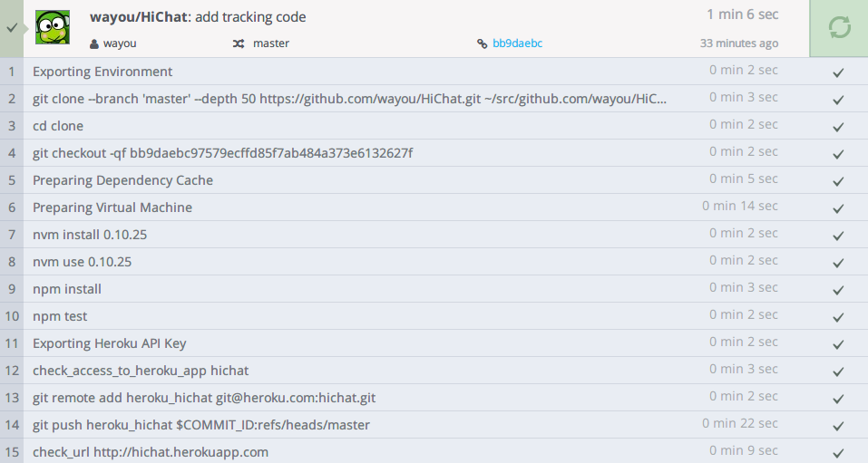Open commit link bb9daebc

pos(517,43)
